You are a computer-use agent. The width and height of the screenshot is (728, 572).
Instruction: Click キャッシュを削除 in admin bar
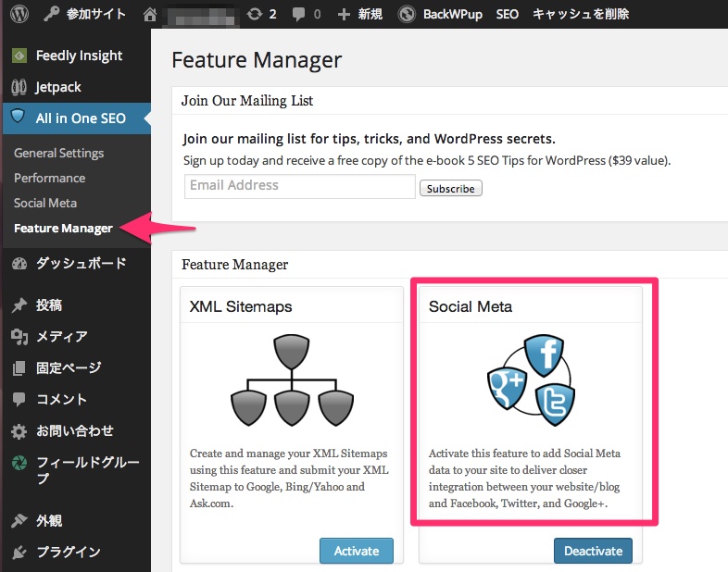tap(581, 14)
